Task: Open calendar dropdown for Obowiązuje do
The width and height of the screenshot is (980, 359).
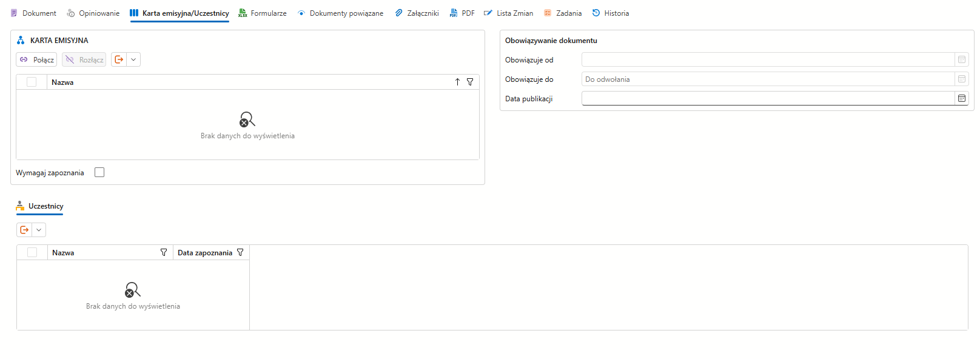Action: [x=962, y=79]
